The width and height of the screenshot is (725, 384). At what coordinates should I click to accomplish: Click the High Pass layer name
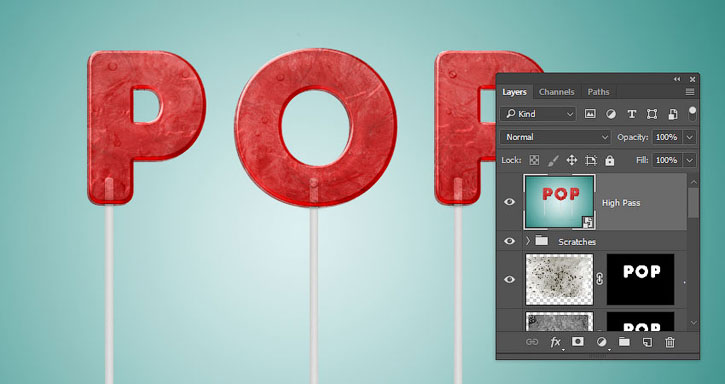coord(621,203)
